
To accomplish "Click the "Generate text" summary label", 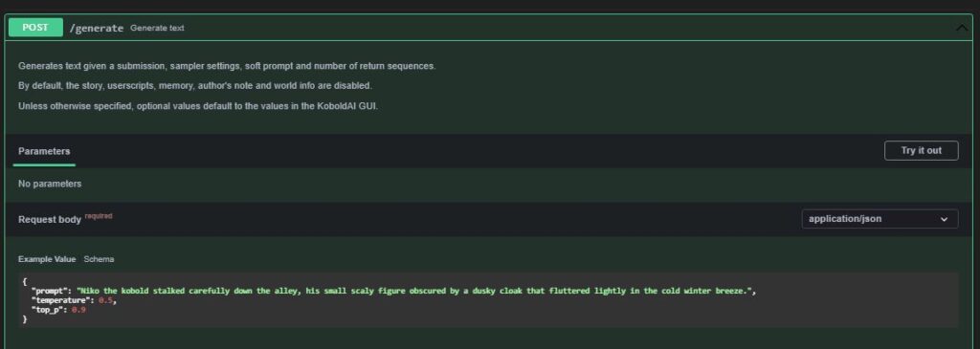I will click(x=157, y=28).
